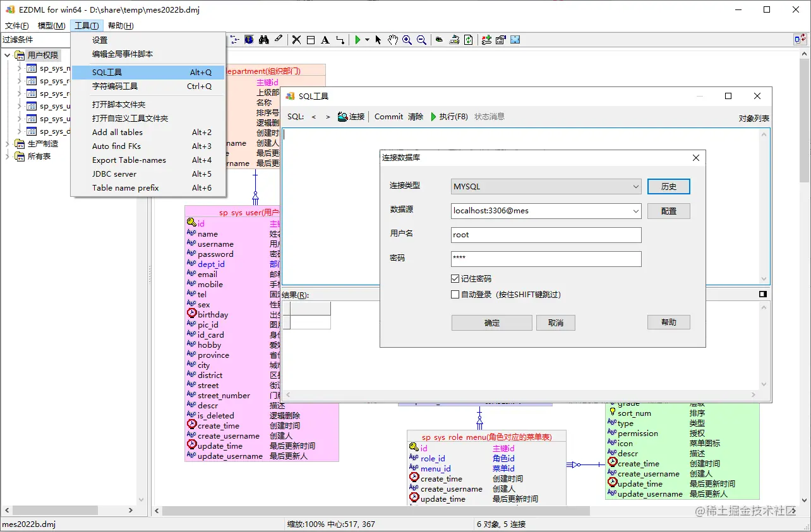Uncheck the 记住密码 checkbox
811x532 pixels.
(455, 278)
